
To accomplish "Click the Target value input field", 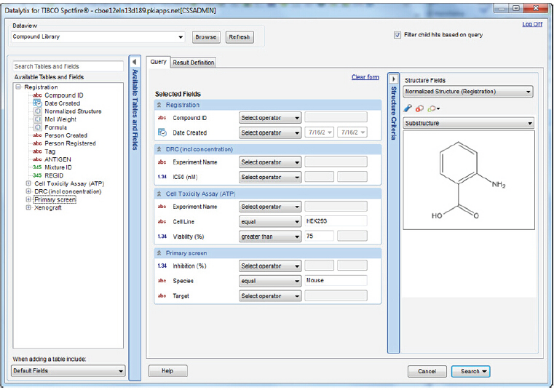I will pyautogui.click(x=336, y=295).
